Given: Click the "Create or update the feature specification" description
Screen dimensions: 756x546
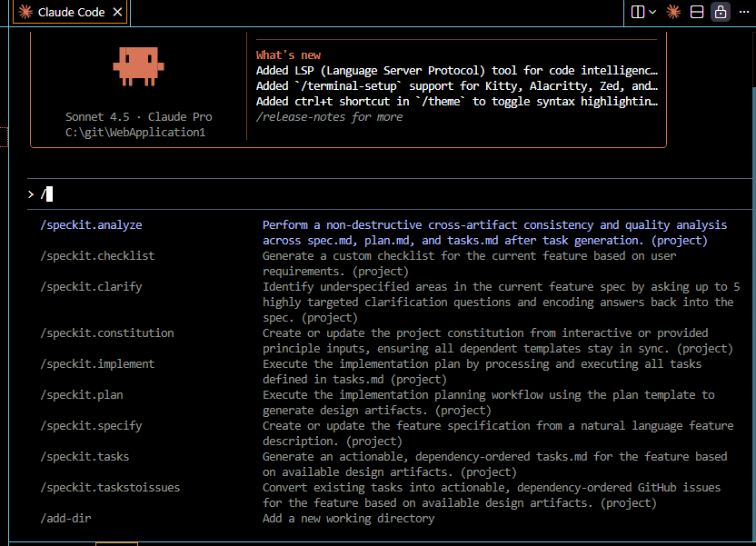Looking at the screenshot, I should click(498, 433).
